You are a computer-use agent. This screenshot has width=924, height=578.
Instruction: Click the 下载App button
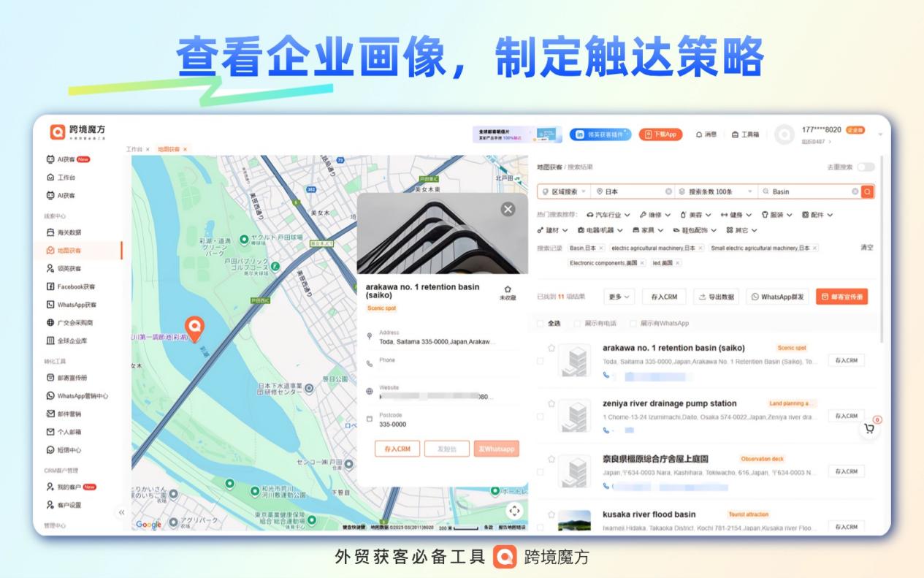660,134
